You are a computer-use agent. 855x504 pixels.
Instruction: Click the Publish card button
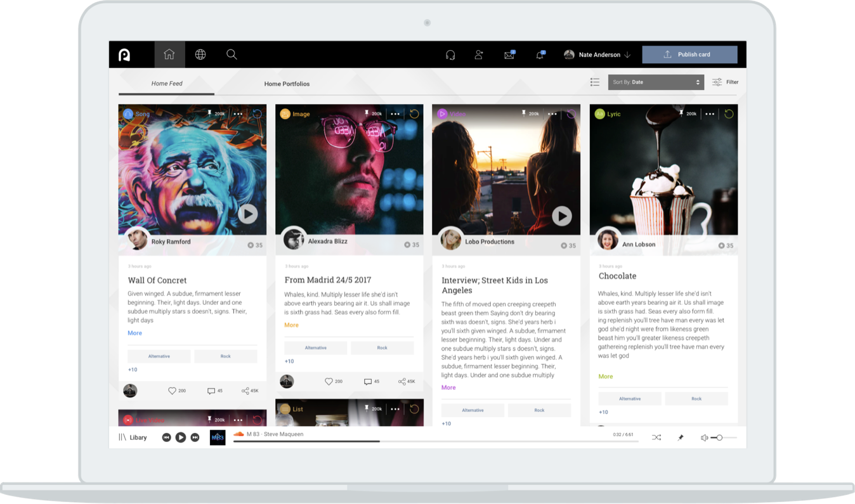pos(689,55)
